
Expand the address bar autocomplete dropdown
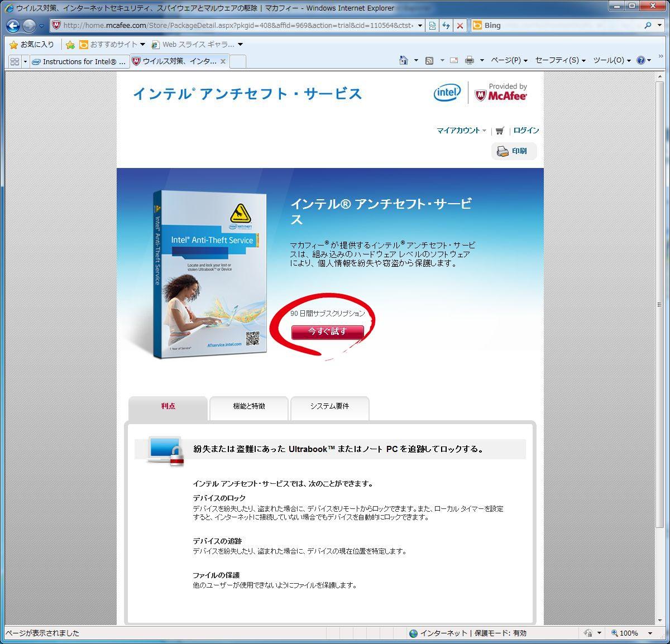tap(420, 25)
